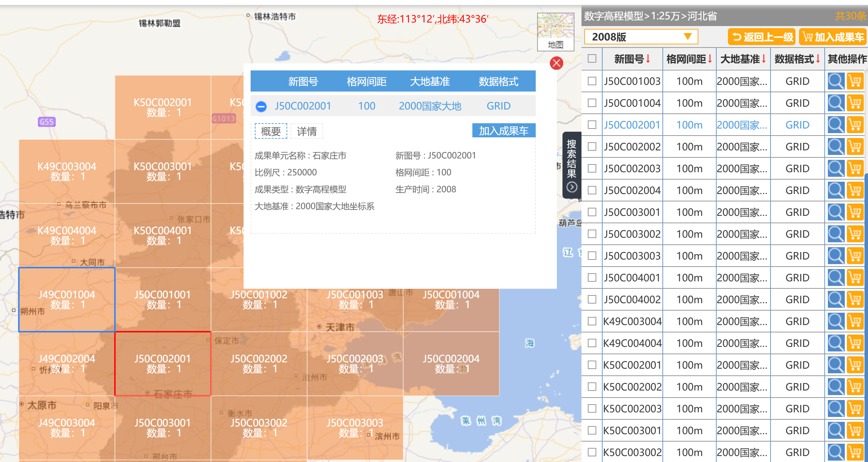Click 加入成果车 button in the popup
The height and width of the screenshot is (462, 868).
(503, 131)
